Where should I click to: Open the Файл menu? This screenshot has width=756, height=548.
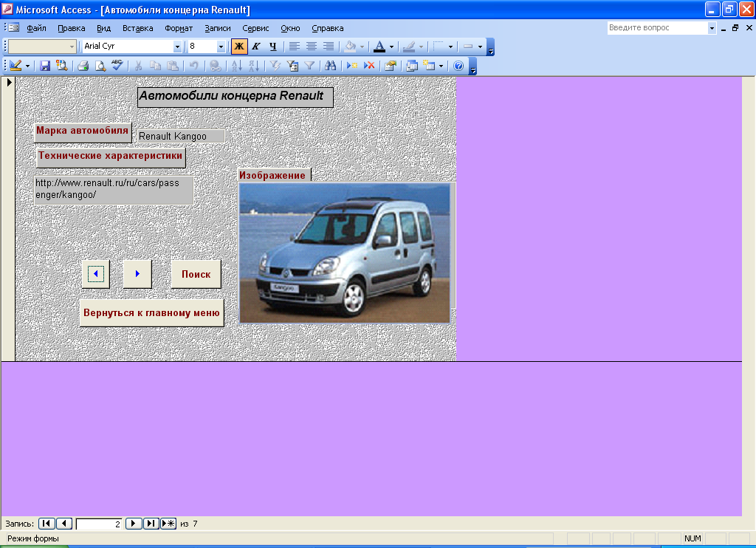click(36, 28)
